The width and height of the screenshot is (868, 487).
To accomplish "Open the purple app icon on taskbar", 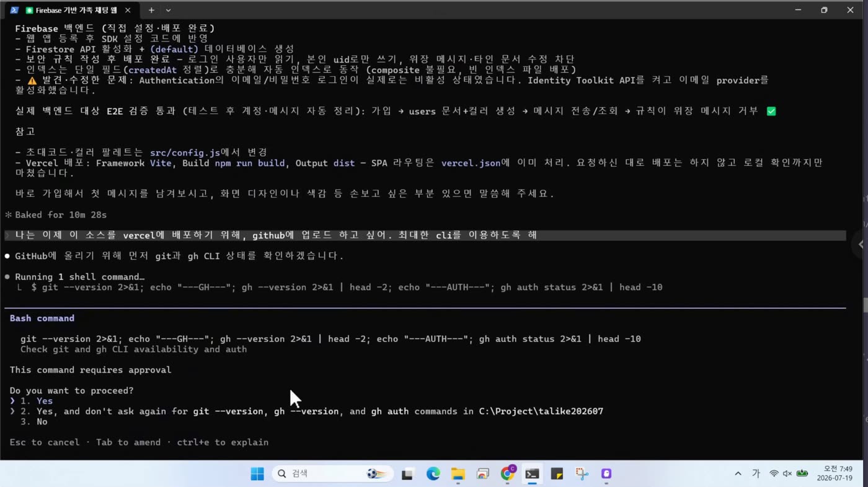I will tap(606, 474).
